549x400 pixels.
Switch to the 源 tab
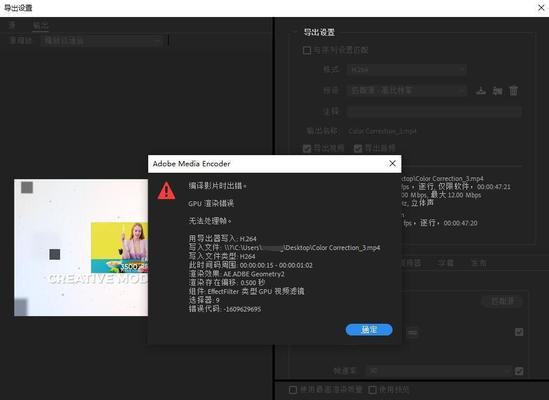12,25
